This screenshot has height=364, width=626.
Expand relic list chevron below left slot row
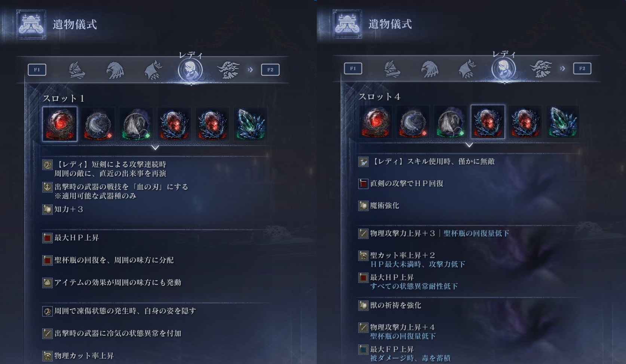(x=155, y=148)
